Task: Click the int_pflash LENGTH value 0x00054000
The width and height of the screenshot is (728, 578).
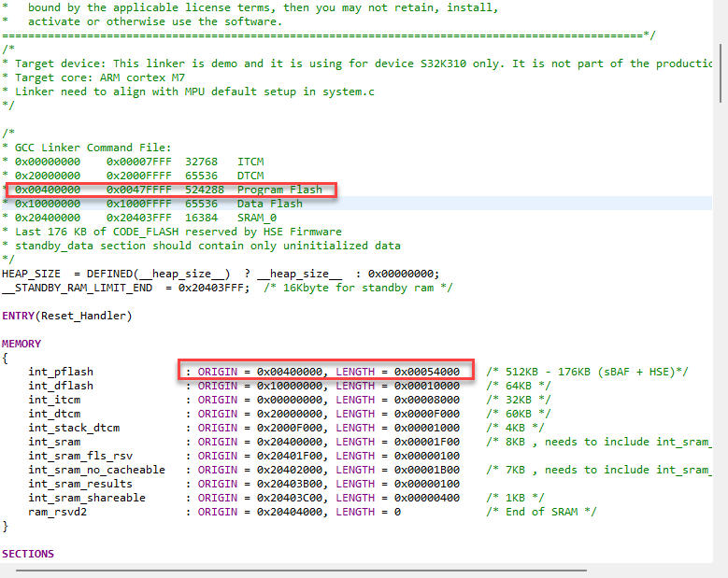Action: point(427,372)
